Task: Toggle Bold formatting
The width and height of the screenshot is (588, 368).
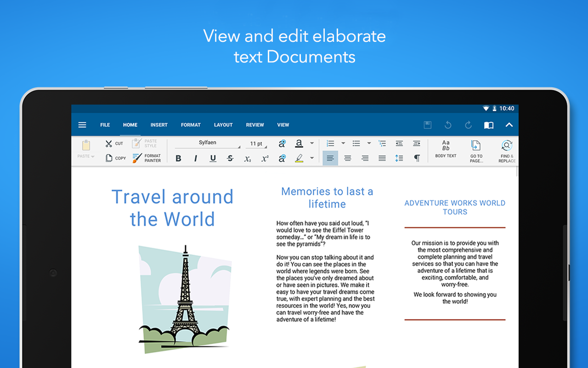Action: click(178, 158)
